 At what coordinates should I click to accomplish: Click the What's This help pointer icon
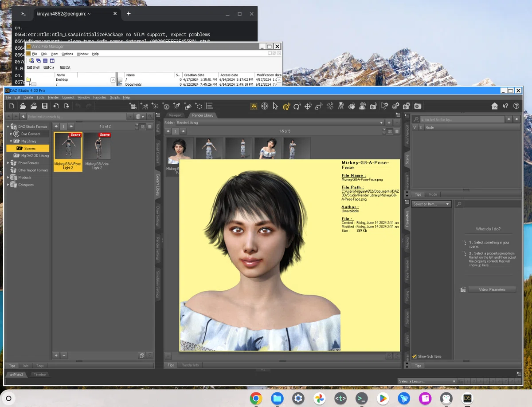[505, 106]
